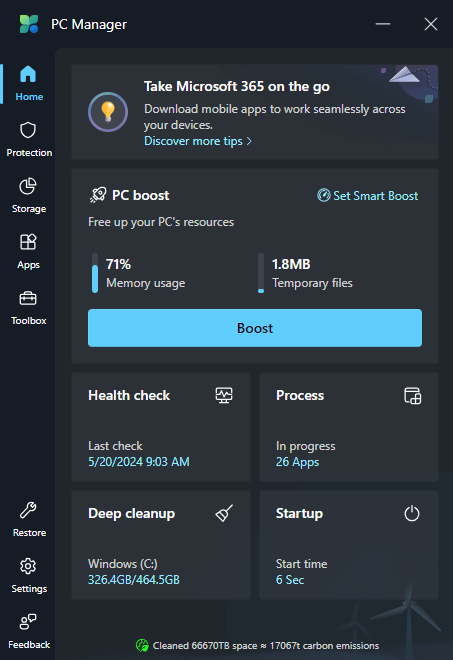Open 26 Apps in progress link
This screenshot has height=660, width=453.
tap(297, 462)
